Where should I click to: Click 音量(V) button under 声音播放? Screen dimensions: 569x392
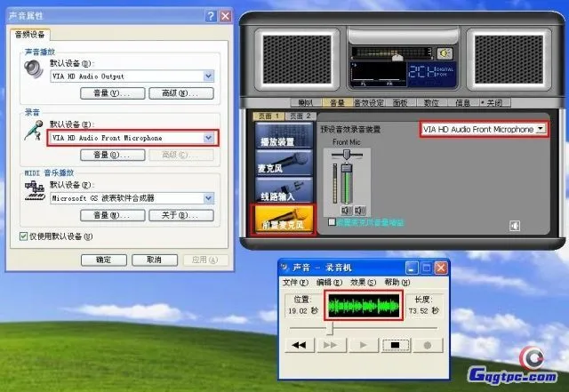click(113, 93)
